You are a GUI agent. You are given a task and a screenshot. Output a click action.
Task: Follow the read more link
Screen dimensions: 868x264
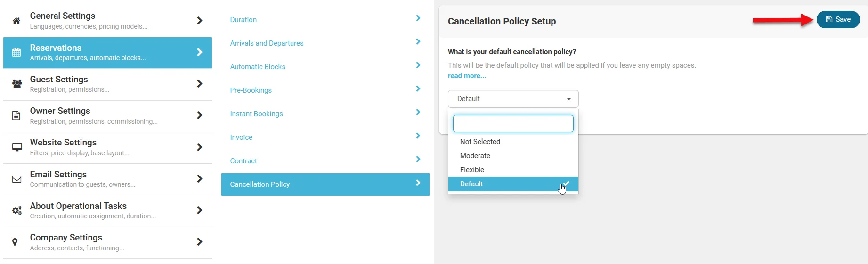(467, 76)
